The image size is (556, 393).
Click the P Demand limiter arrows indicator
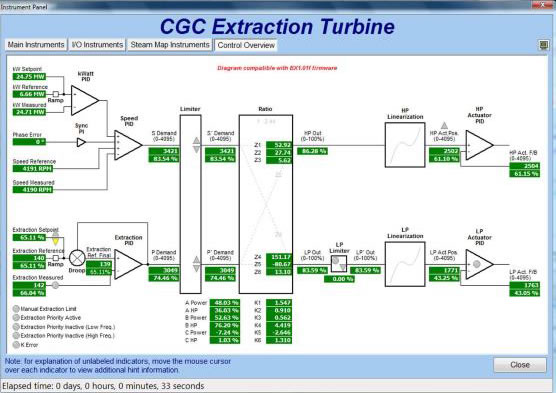click(196, 264)
